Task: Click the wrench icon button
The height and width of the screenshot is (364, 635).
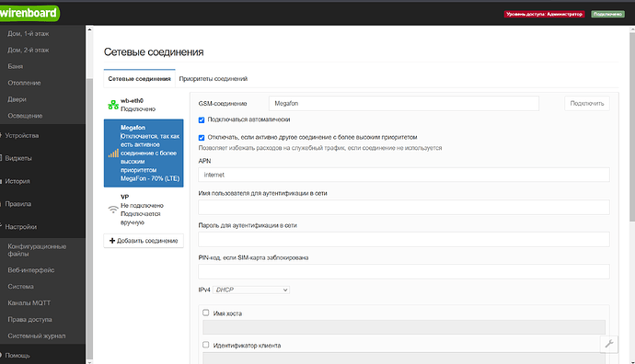Action: pyautogui.click(x=608, y=344)
